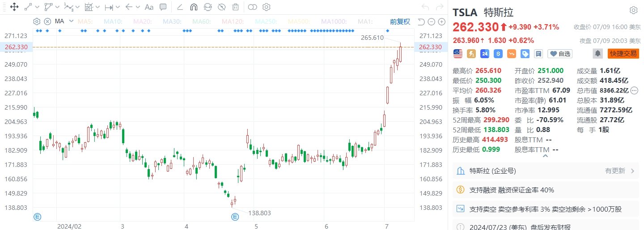The image size is (644, 230).
Task: Select the Aa text annotation tool
Action: 149,7
